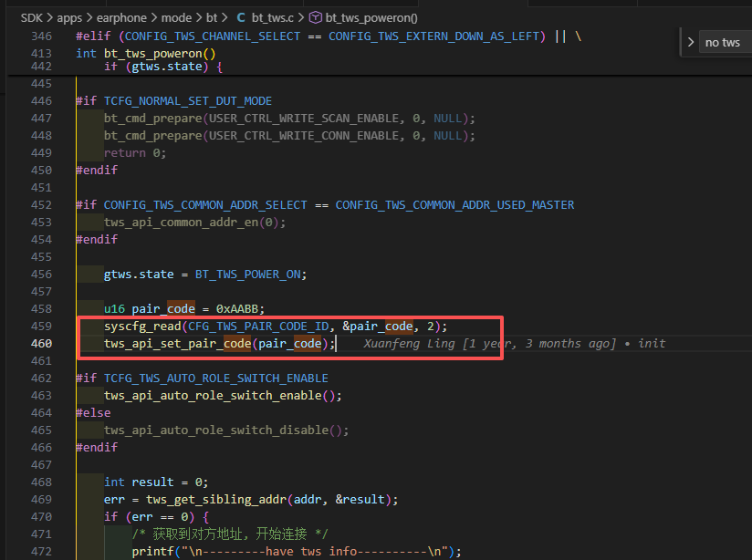The height and width of the screenshot is (560, 752).
Task: Click the printf "have tws info" string
Action: [x=314, y=551]
